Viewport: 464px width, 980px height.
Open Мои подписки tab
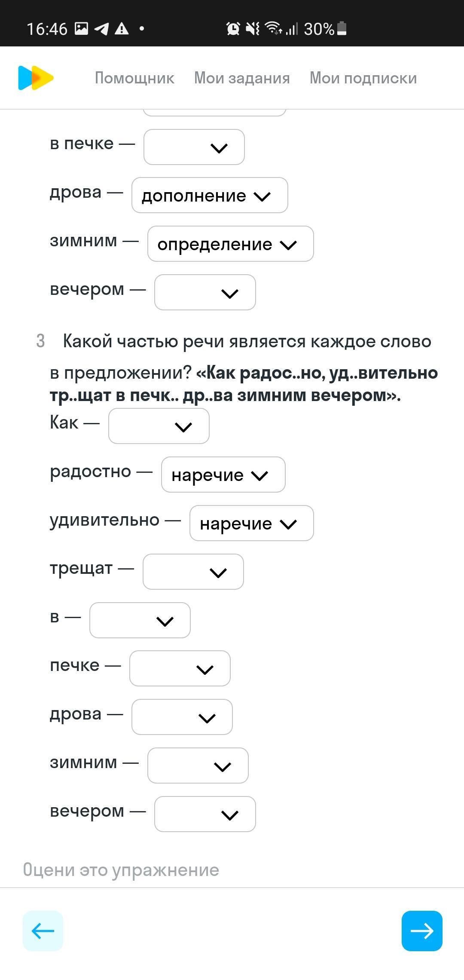coord(363,78)
